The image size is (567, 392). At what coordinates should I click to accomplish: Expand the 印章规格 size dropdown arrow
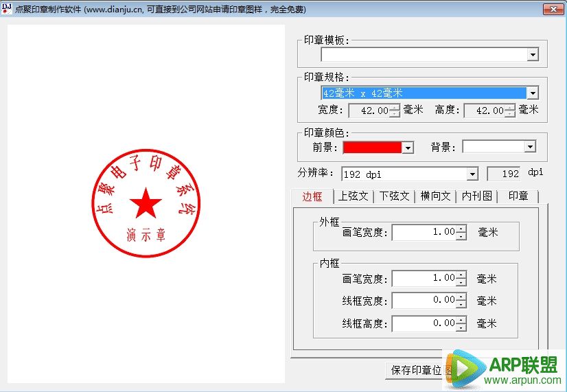[533, 93]
